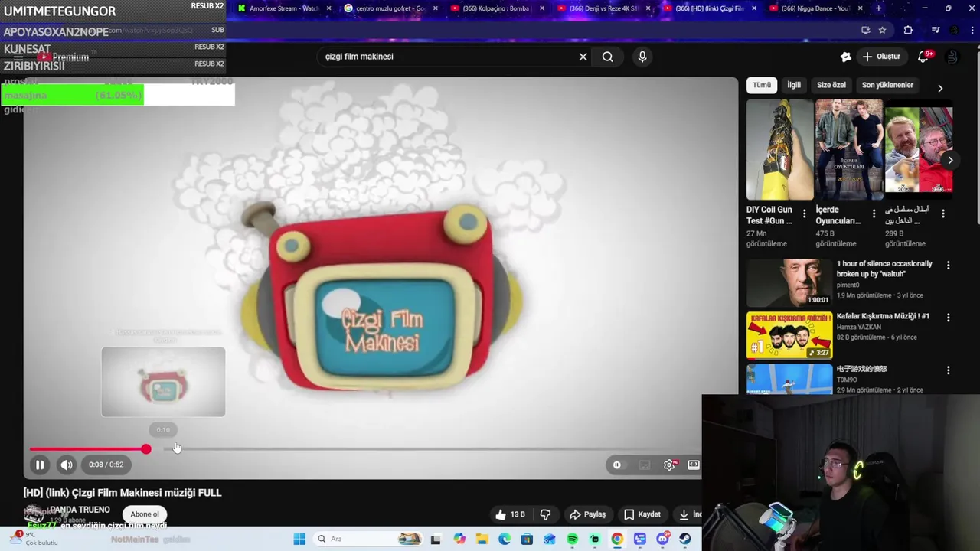Open the account avatar menu
980x551 pixels.
click(x=952, y=57)
